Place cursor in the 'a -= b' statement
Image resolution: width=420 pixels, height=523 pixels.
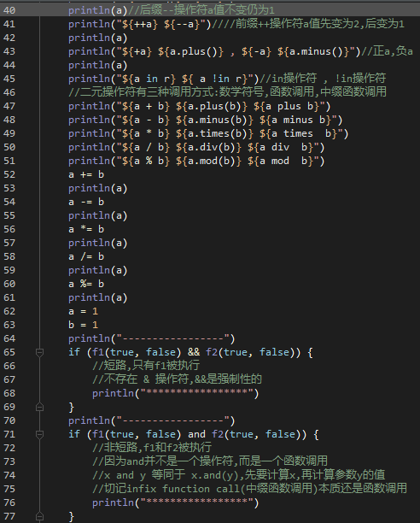86,202
